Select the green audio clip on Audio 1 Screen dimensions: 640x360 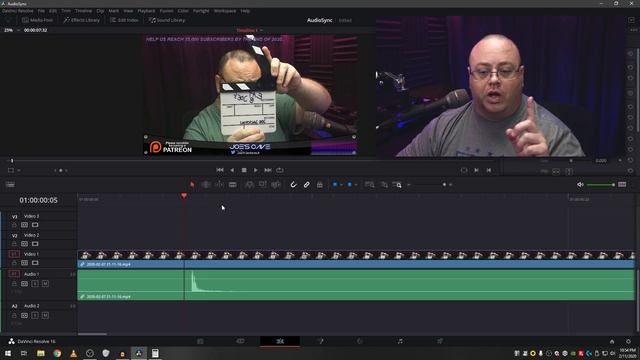(356, 285)
